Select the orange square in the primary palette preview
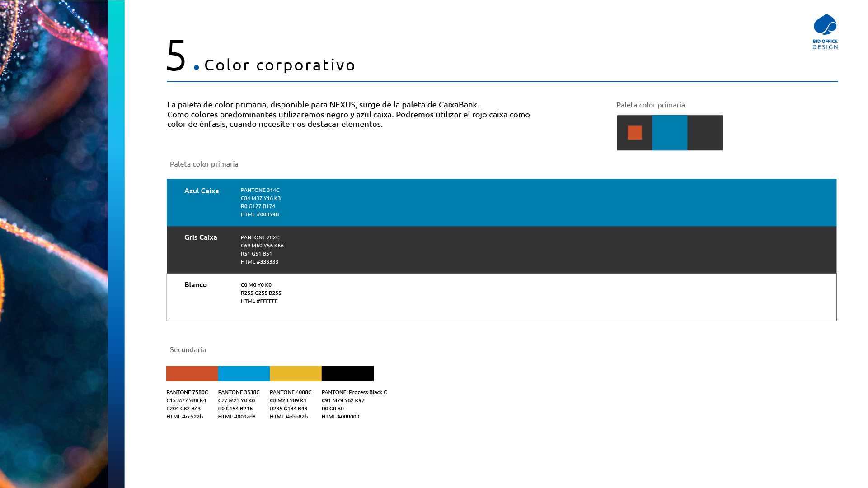Screen dimensions: 868x488 pyautogui.click(x=634, y=133)
